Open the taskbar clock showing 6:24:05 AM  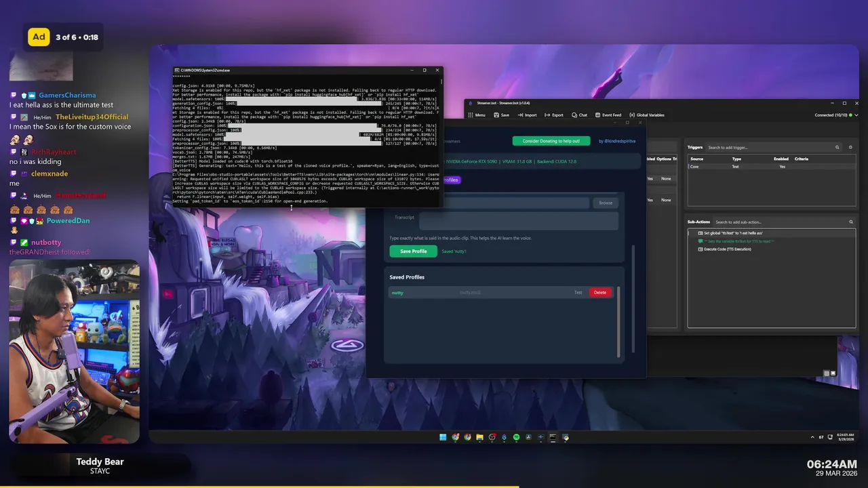pos(846,437)
